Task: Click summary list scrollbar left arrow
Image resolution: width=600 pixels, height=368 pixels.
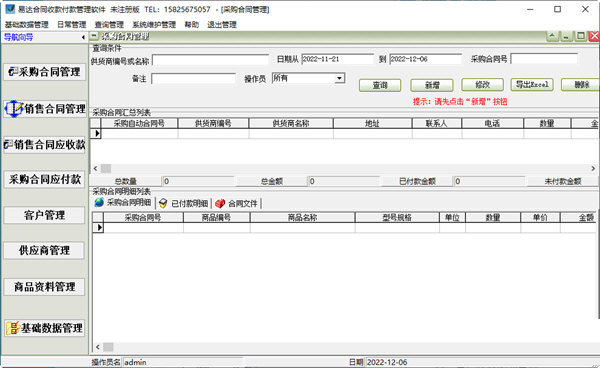Action: (x=95, y=168)
